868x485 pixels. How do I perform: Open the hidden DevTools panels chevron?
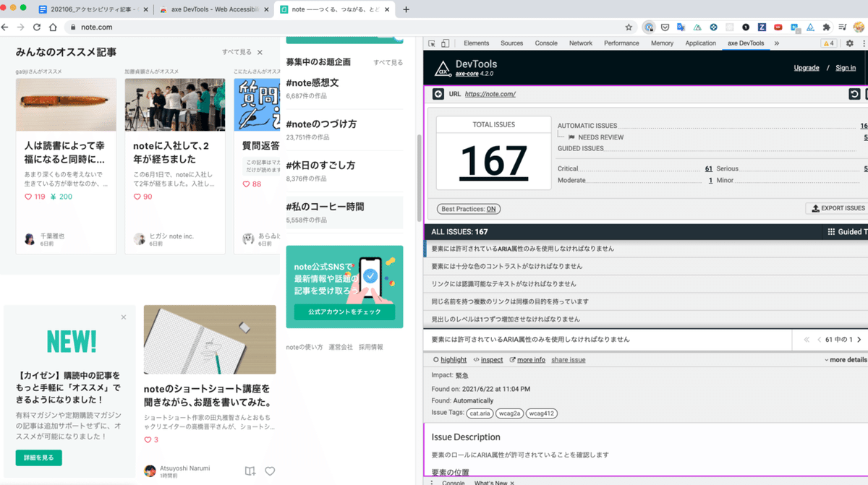click(775, 43)
